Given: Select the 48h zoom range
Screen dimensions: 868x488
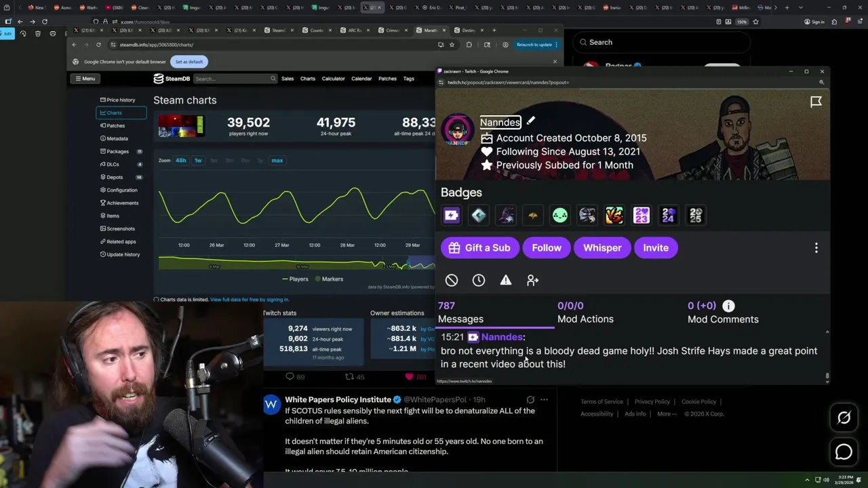Looking at the screenshot, I should (180, 161).
